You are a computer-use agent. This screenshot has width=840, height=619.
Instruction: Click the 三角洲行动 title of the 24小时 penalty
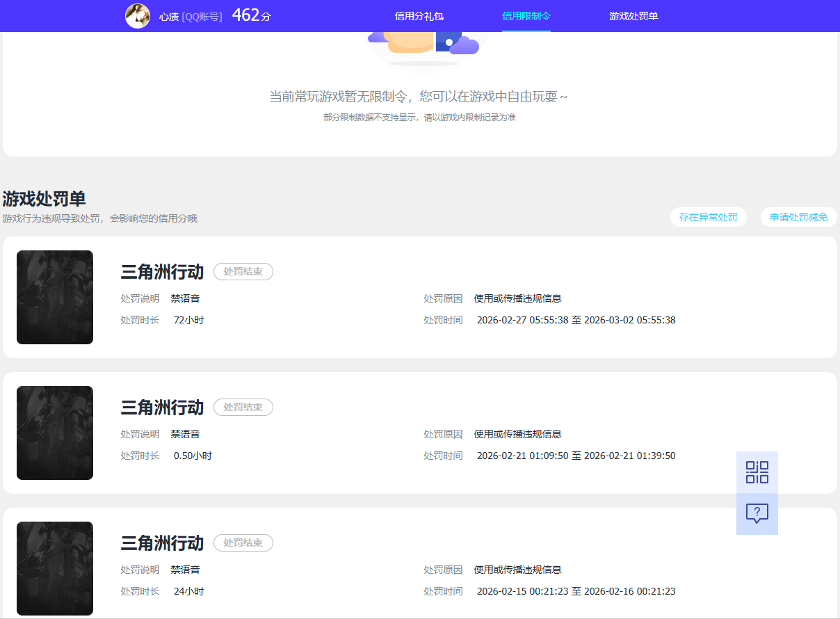click(163, 543)
